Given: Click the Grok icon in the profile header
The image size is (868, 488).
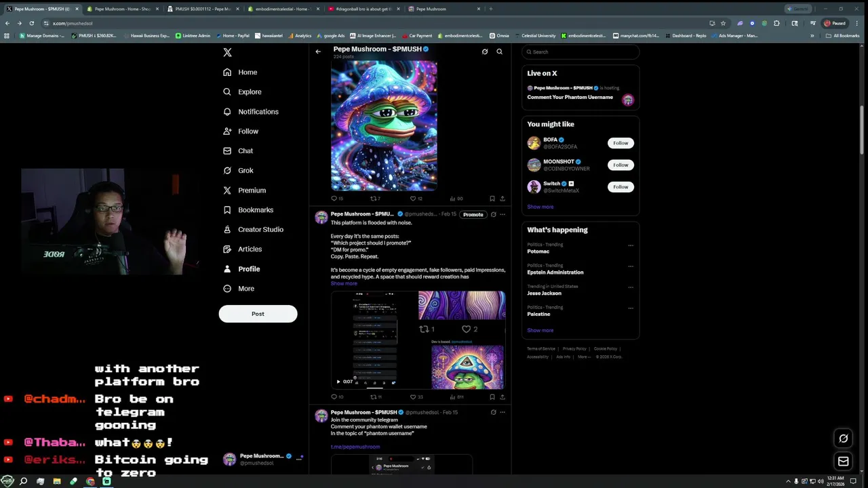Looking at the screenshot, I should [x=485, y=52].
